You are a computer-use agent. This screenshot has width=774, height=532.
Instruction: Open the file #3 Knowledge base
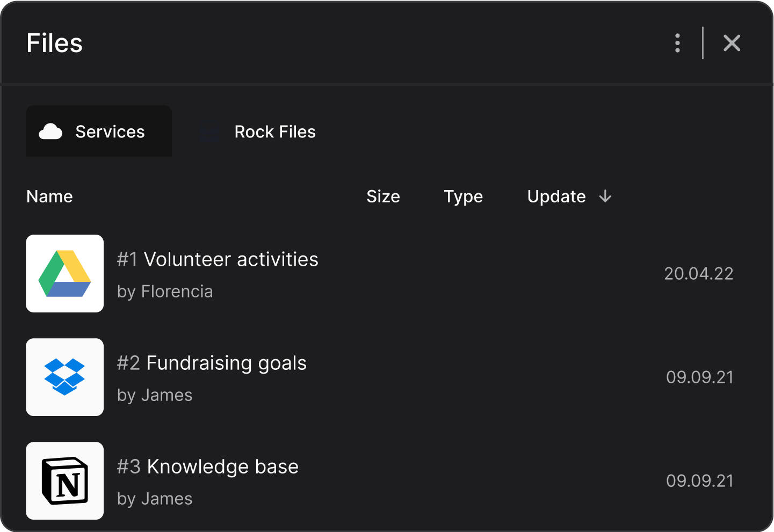click(x=207, y=467)
